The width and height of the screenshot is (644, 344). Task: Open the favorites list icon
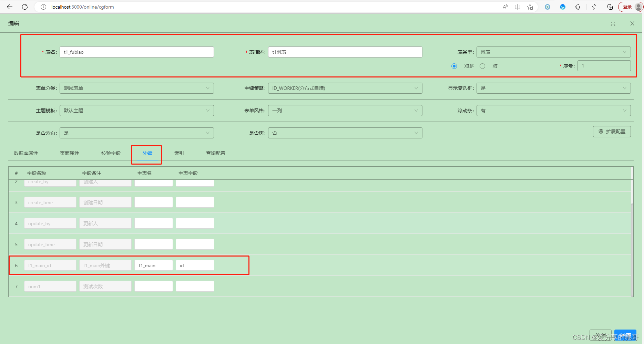595,7
